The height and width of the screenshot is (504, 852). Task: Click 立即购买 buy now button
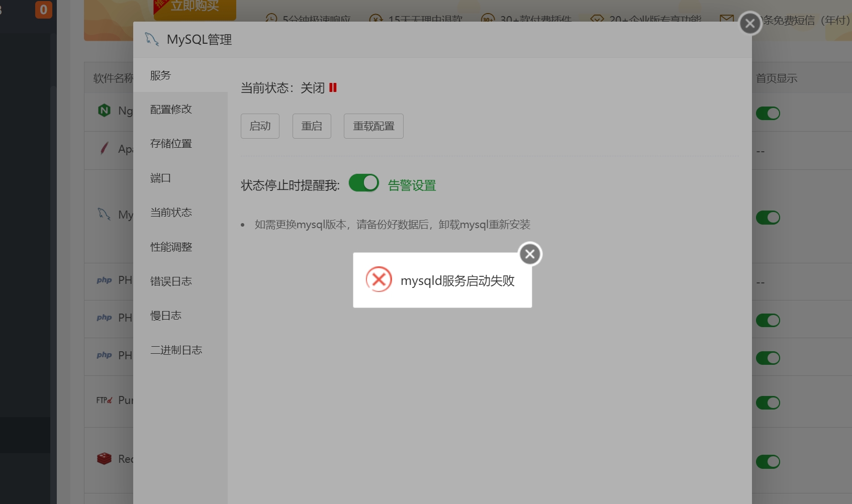[195, 7]
